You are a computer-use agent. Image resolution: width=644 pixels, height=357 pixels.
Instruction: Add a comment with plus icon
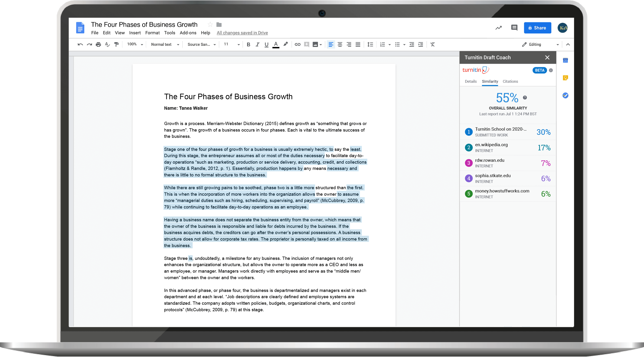coord(307,45)
